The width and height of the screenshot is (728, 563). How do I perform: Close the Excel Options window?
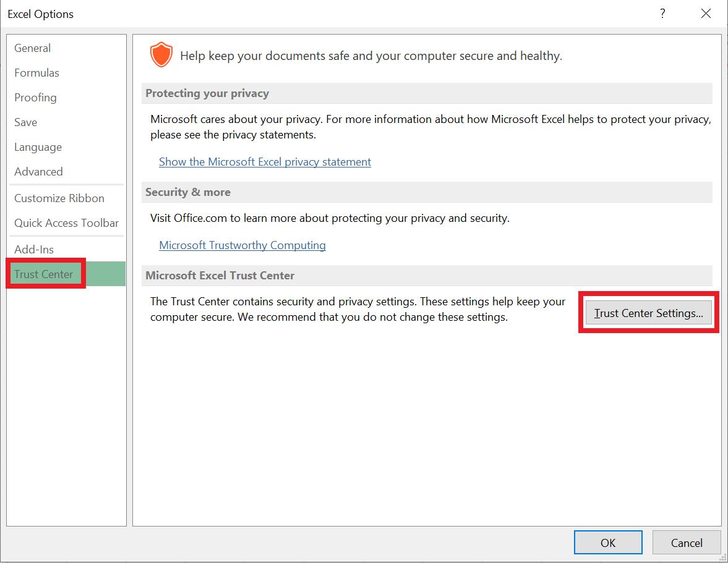pos(706,13)
